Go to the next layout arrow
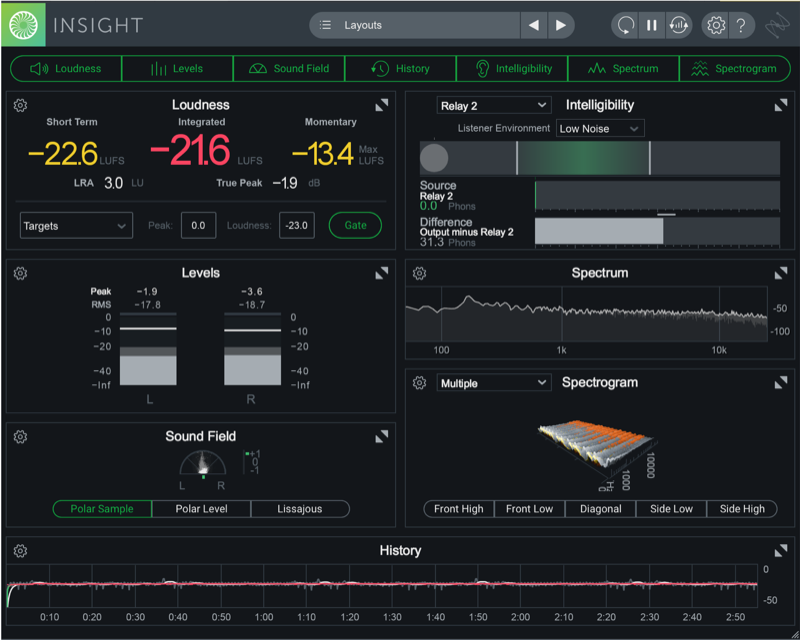 561,25
